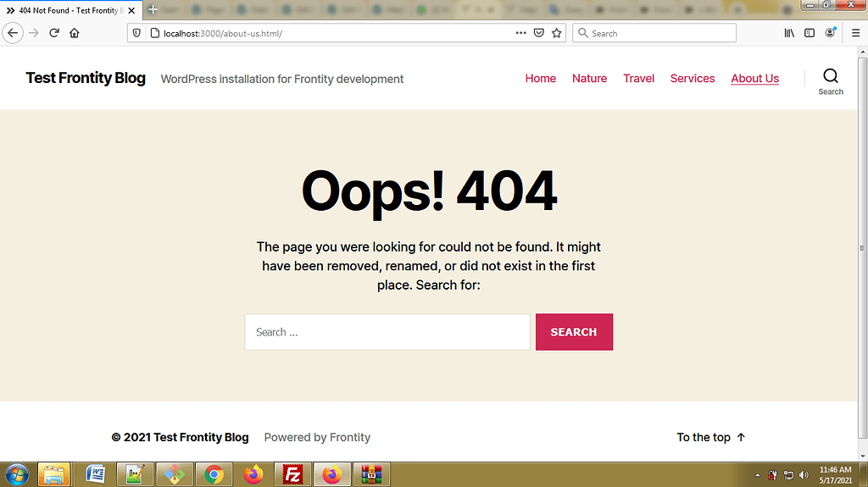This screenshot has width=868, height=487.
Task: Save page to Pocket
Action: [x=538, y=33]
